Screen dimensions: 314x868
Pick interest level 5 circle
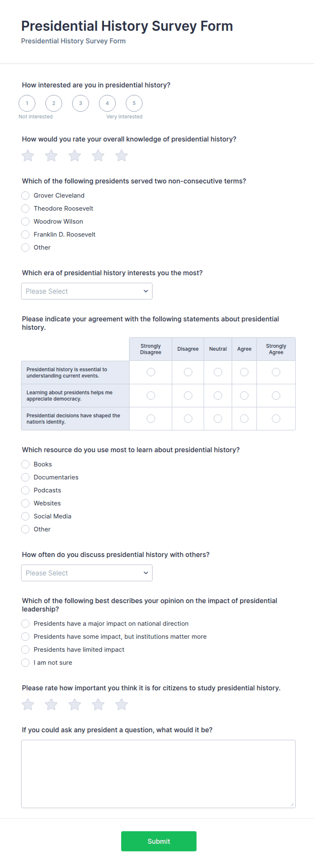(x=134, y=103)
